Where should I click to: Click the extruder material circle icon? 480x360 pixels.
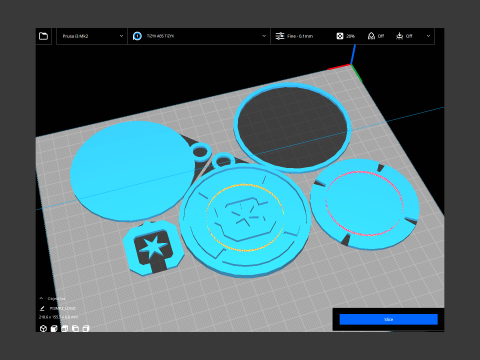coord(137,36)
